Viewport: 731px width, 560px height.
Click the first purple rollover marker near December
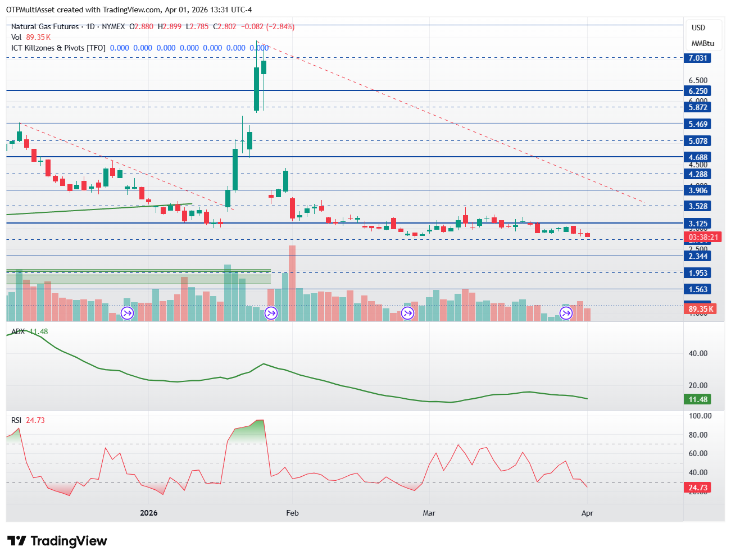128,313
